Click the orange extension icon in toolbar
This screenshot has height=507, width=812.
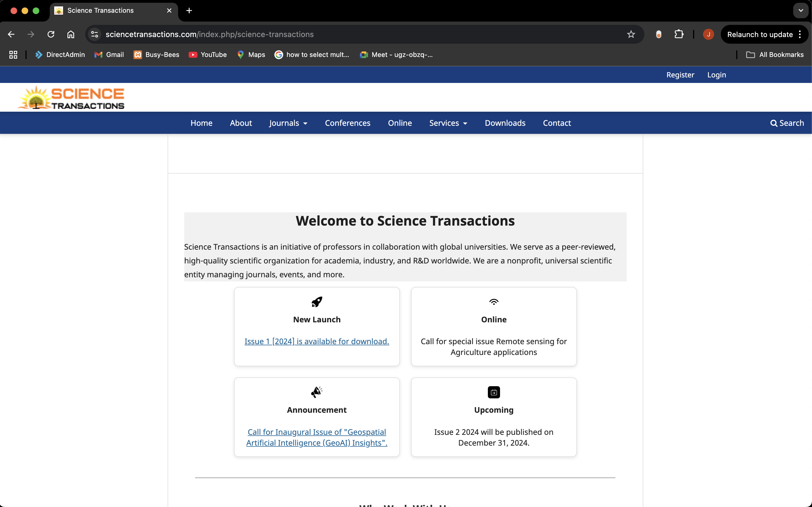click(659, 34)
